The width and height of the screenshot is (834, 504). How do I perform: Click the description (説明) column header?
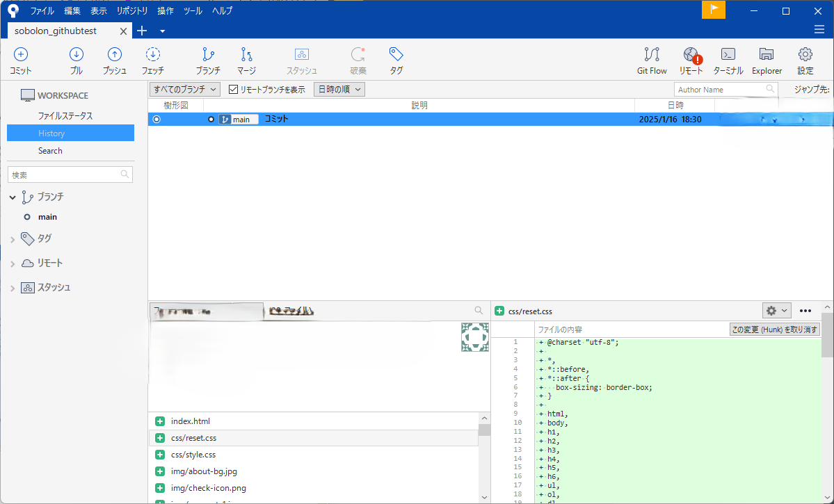pos(419,105)
